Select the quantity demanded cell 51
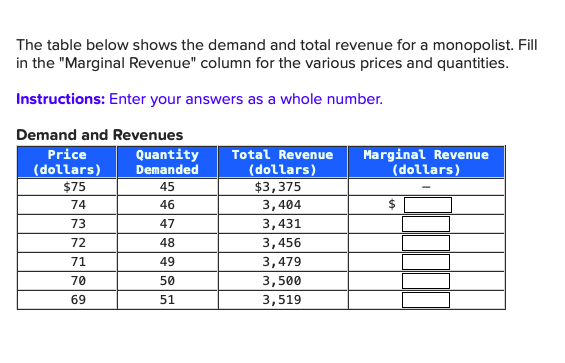This screenshot has height=363, width=565. 167,300
